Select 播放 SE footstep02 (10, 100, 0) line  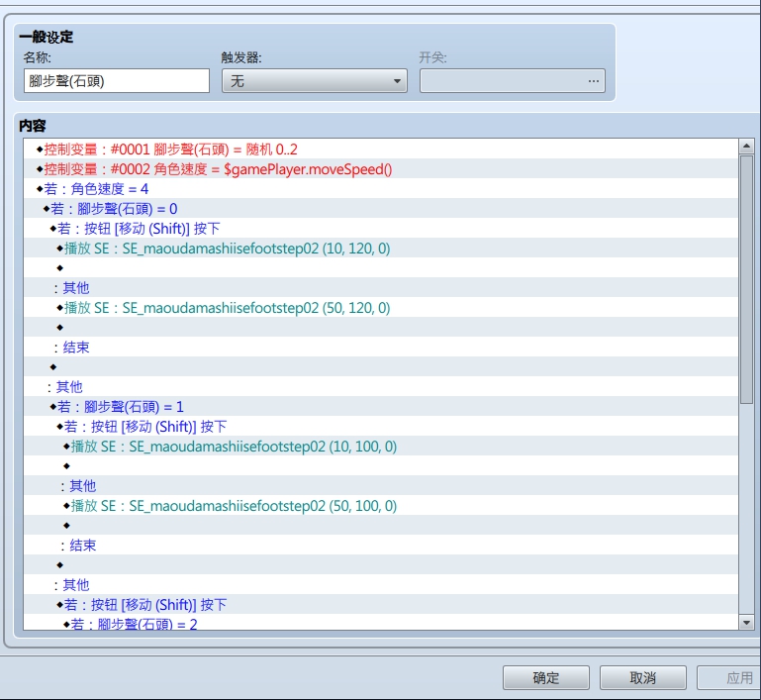(x=381, y=447)
